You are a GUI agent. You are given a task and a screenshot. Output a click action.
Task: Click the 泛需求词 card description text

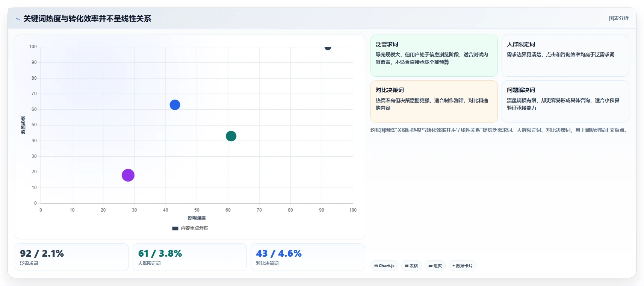pos(432,58)
